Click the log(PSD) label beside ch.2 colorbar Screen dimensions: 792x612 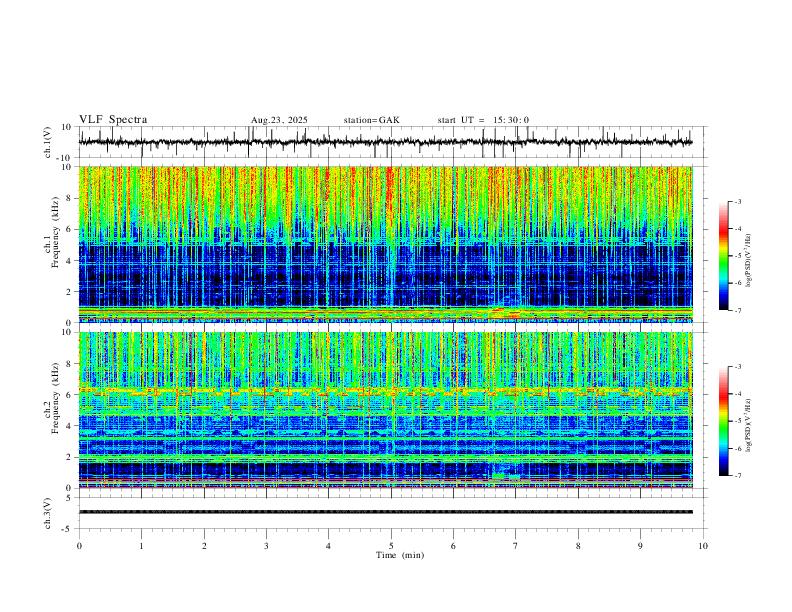click(x=749, y=425)
